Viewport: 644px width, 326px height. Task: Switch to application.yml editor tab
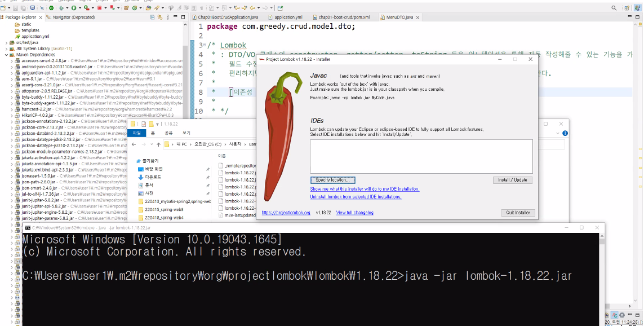pyautogui.click(x=285, y=17)
